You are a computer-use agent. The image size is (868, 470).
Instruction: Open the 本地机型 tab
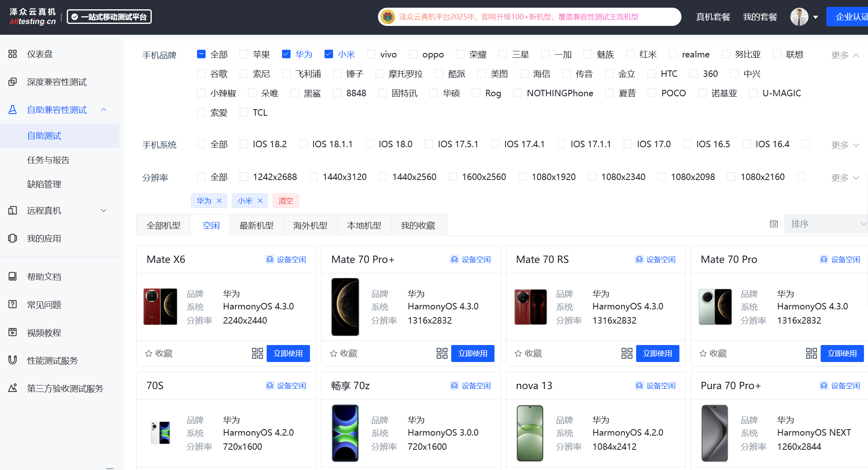[364, 225]
